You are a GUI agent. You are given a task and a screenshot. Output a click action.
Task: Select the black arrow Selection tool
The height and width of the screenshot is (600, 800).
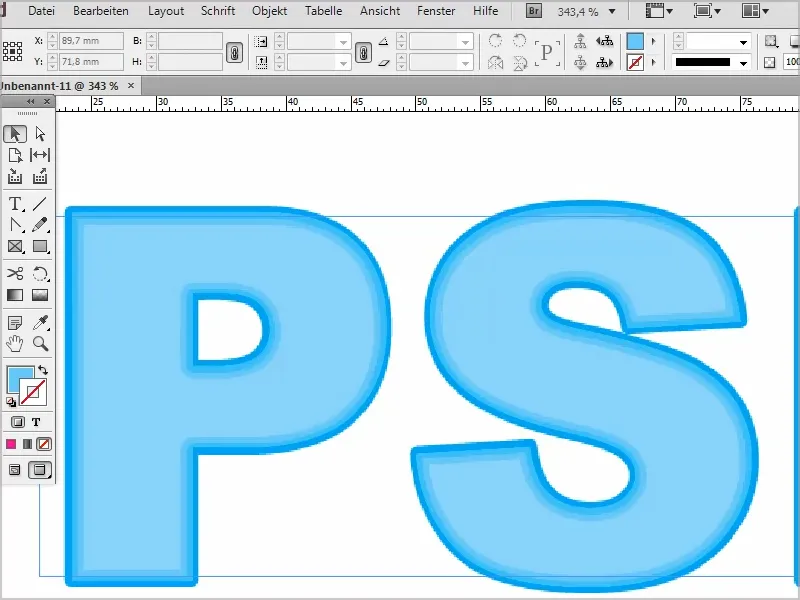click(x=15, y=134)
